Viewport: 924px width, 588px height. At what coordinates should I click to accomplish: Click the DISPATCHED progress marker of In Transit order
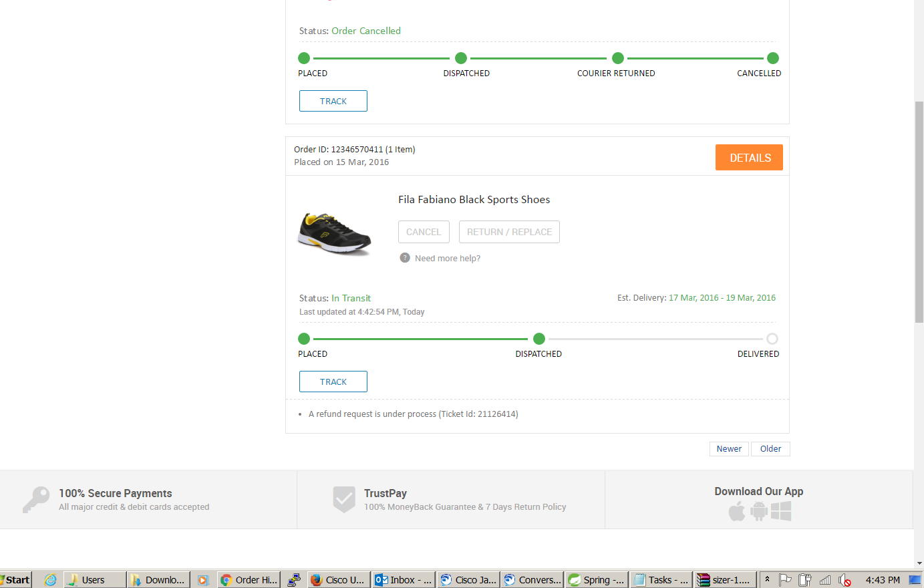point(539,339)
